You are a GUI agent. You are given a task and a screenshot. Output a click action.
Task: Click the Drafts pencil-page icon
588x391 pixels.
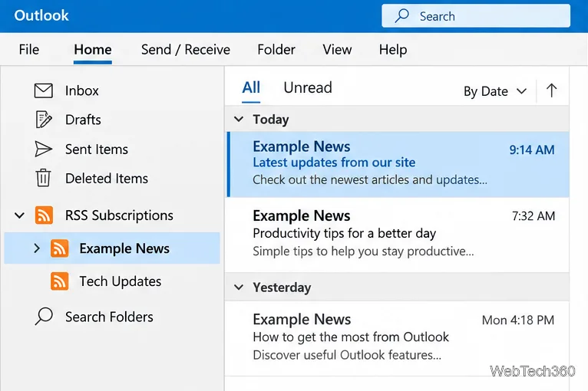point(44,120)
